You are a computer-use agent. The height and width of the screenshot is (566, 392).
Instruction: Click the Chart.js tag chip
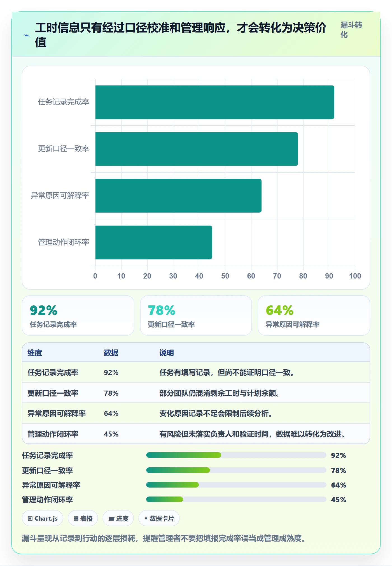click(43, 518)
